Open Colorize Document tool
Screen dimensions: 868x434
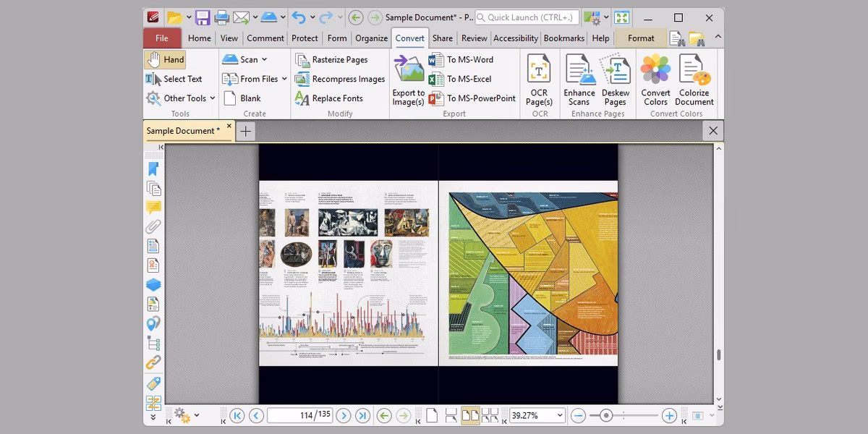(x=694, y=80)
